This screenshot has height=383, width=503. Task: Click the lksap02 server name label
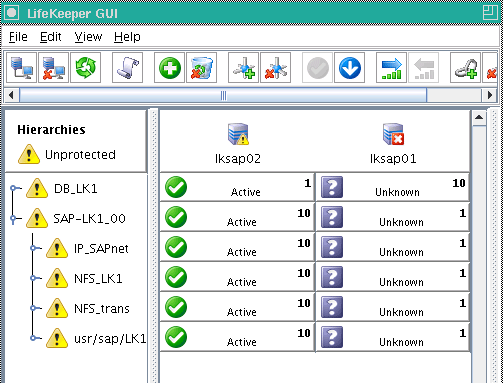tap(238, 159)
